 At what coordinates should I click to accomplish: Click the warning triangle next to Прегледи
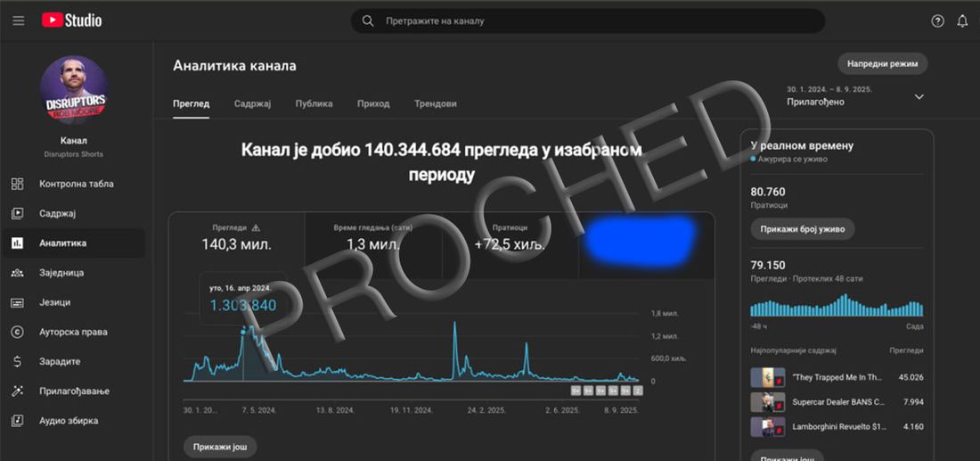click(255, 227)
